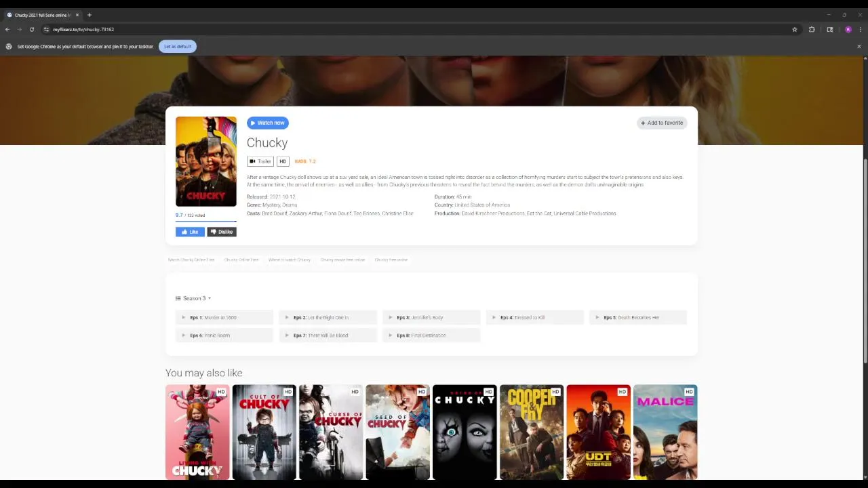Play Eps 8: Final Destination
868x488 pixels.
point(431,335)
